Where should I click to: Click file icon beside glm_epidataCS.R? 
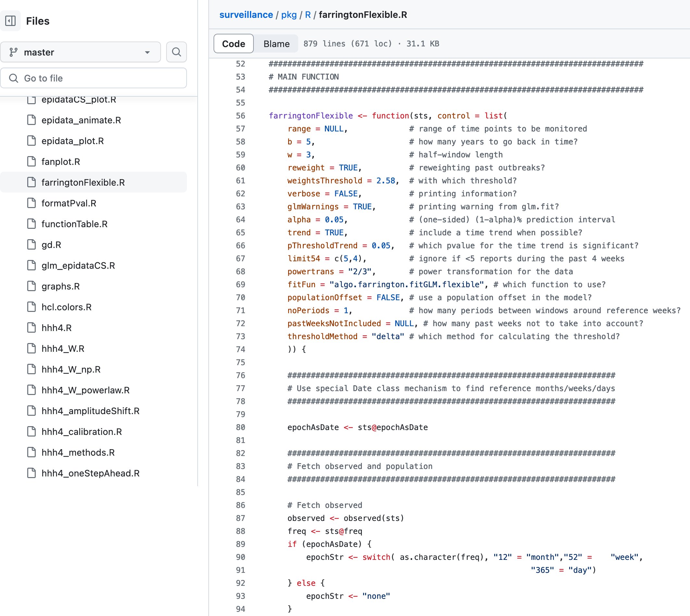click(31, 266)
